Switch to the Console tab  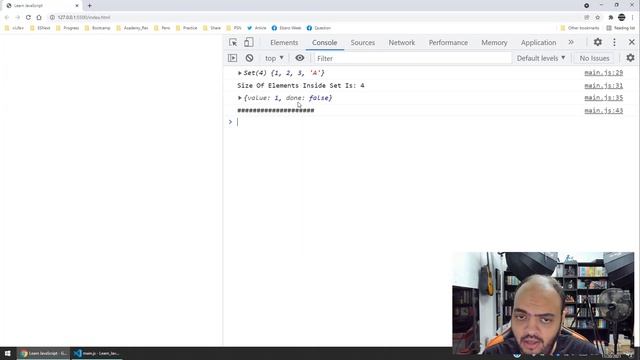tap(324, 42)
